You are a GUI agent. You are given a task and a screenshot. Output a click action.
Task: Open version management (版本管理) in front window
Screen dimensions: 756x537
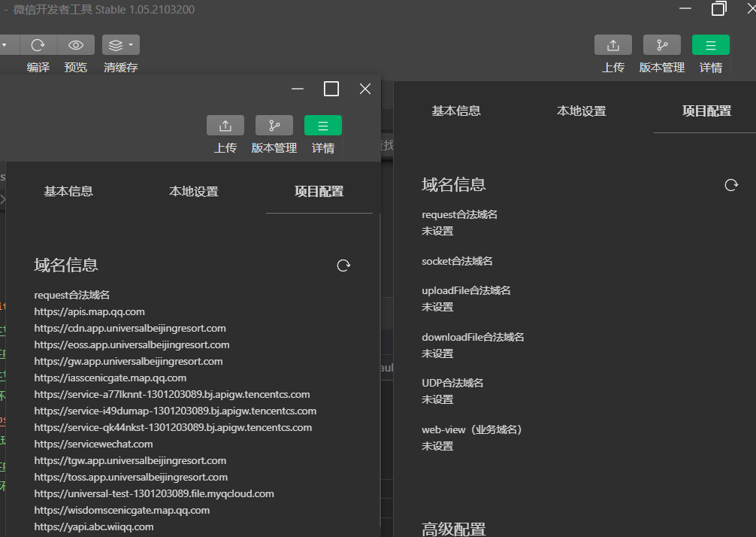(274, 126)
